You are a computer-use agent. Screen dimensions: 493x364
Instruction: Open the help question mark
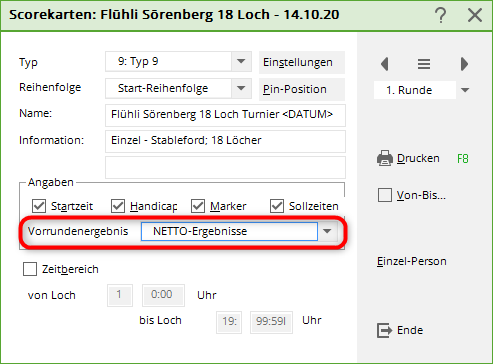pos(441,15)
